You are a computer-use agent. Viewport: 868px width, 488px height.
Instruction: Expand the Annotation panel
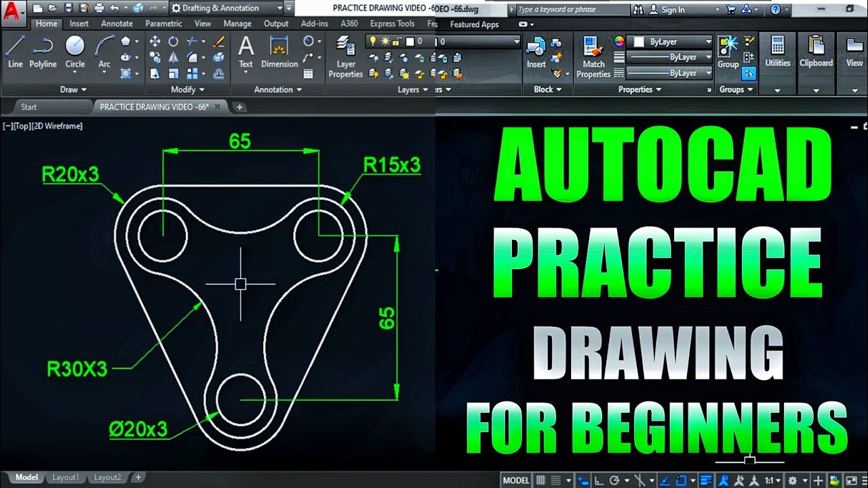point(278,89)
